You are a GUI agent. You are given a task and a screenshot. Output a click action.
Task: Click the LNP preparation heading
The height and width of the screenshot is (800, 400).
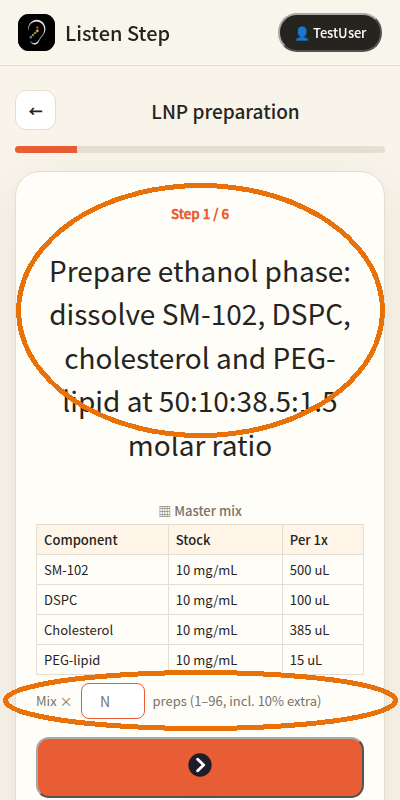(226, 112)
